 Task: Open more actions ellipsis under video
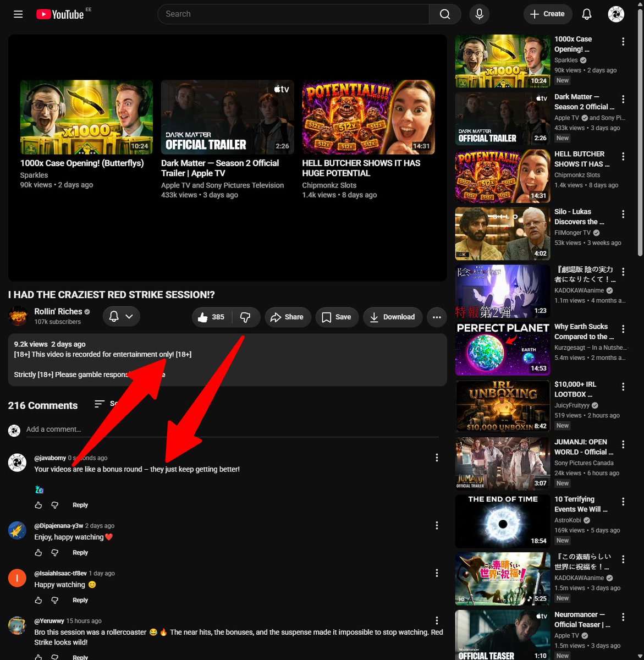click(437, 317)
